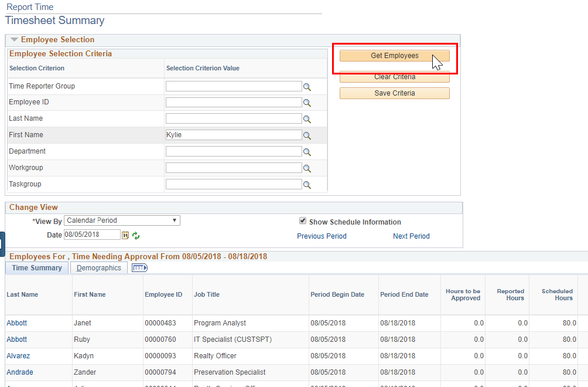
Task: Click the Abbott employee name link
Action: 16,322
